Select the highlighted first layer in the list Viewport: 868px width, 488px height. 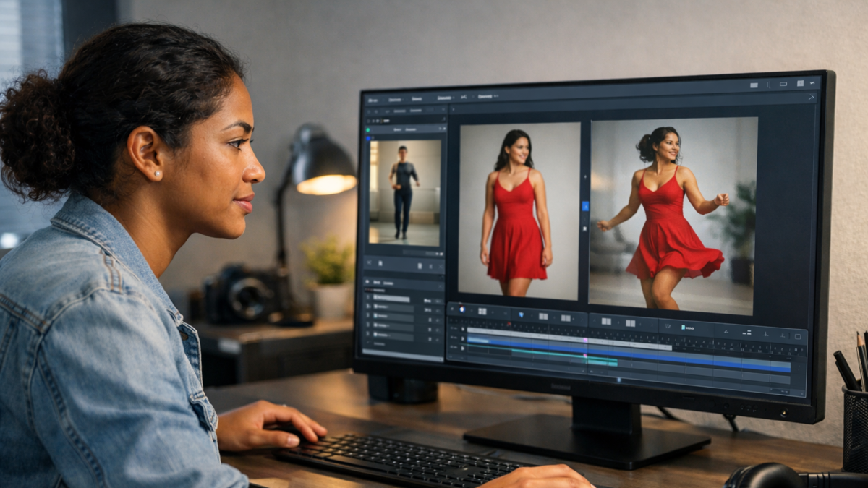[x=391, y=299]
